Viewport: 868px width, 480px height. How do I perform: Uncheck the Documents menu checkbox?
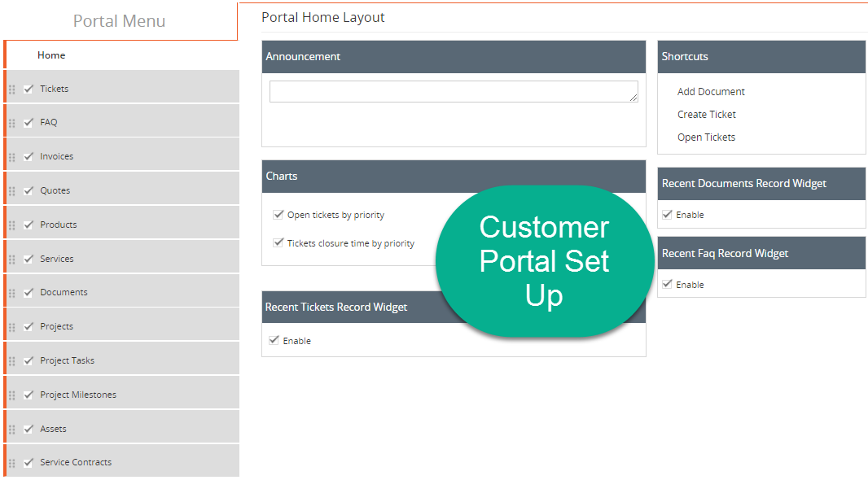pyautogui.click(x=28, y=292)
